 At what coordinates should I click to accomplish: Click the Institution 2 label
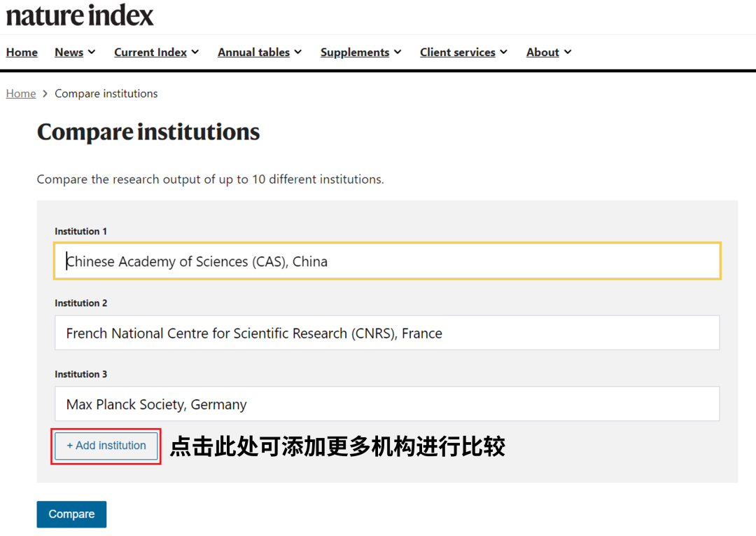pos(81,303)
